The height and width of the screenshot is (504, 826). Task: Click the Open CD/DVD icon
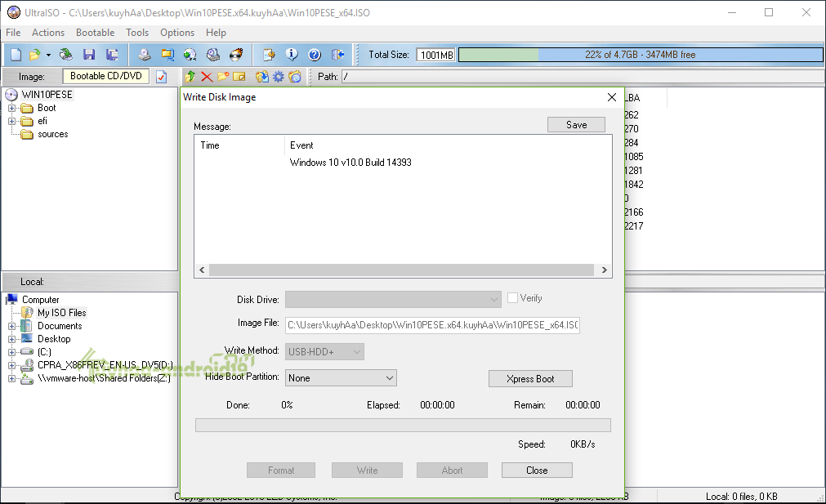66,54
